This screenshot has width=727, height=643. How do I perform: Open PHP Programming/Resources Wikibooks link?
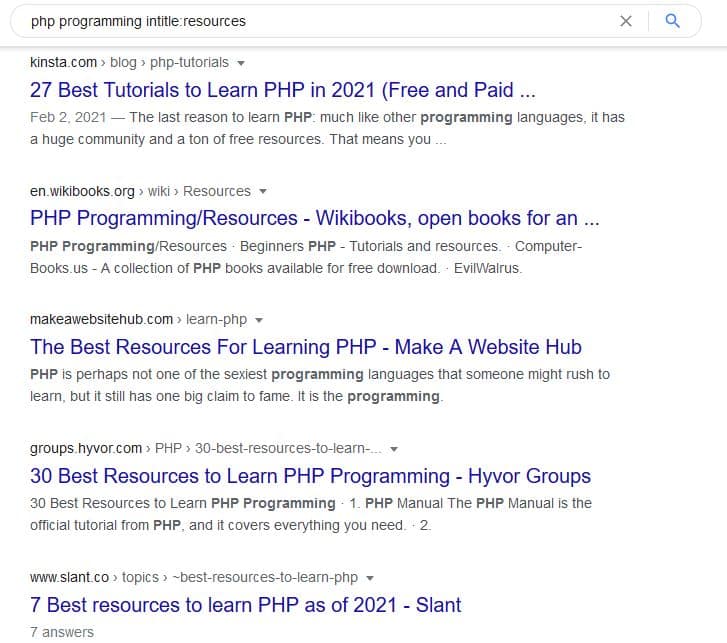315,218
